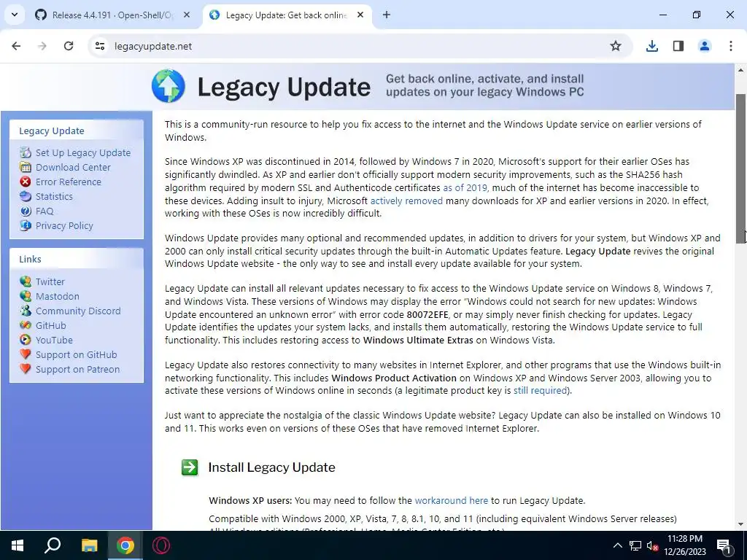Click the Chrome taskbar icon
This screenshot has height=560, width=747.
click(125, 545)
